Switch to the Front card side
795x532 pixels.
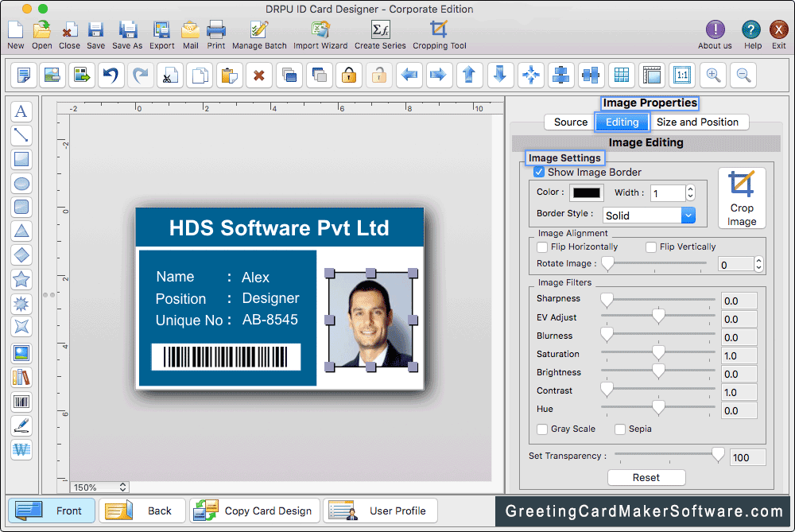pos(52,511)
